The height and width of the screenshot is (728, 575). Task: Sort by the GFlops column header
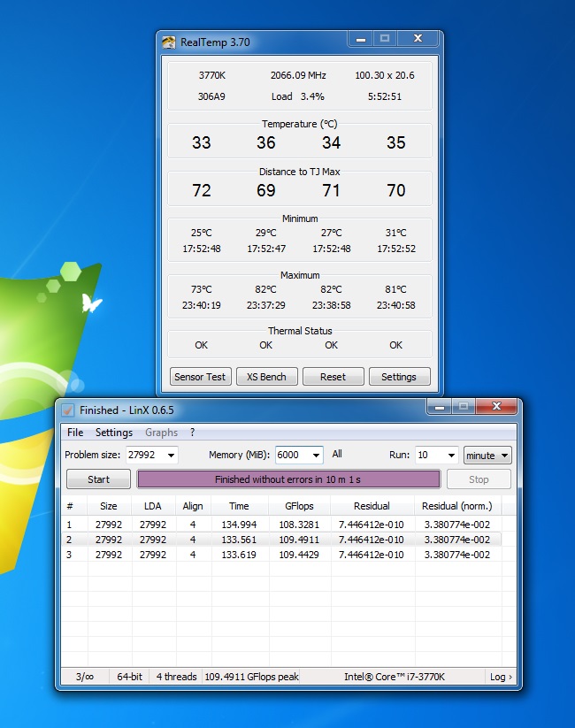[x=299, y=506]
